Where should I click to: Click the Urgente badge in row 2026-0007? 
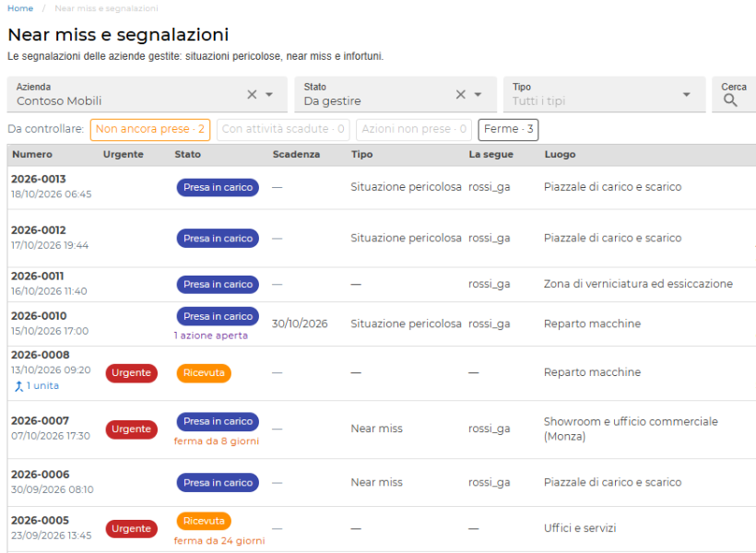132,429
